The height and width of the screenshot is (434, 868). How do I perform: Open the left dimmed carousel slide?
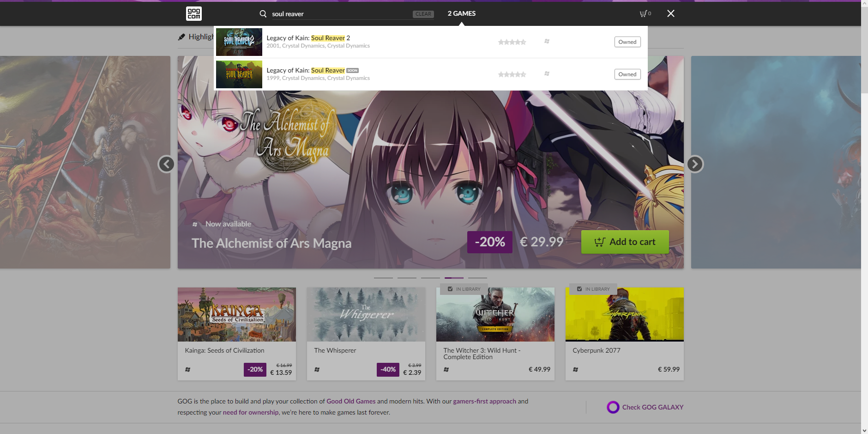[x=85, y=162]
